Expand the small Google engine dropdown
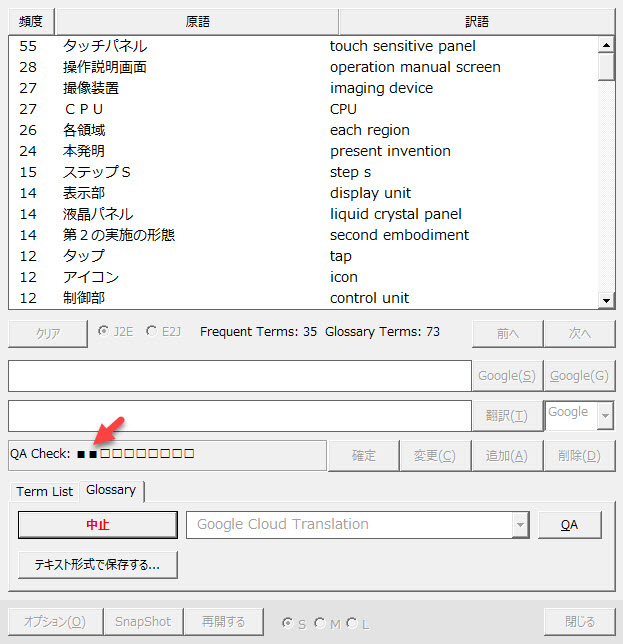The height and width of the screenshot is (644, 623). [x=603, y=415]
